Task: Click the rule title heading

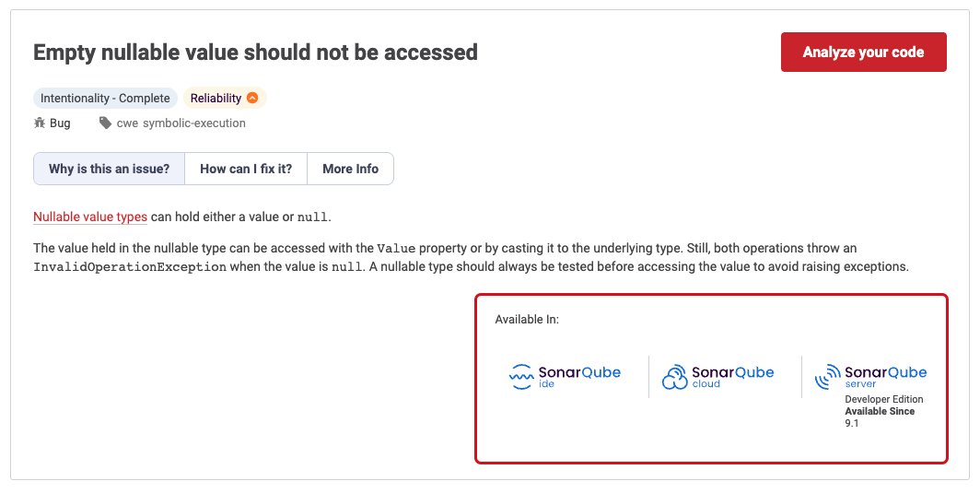Action: point(255,53)
